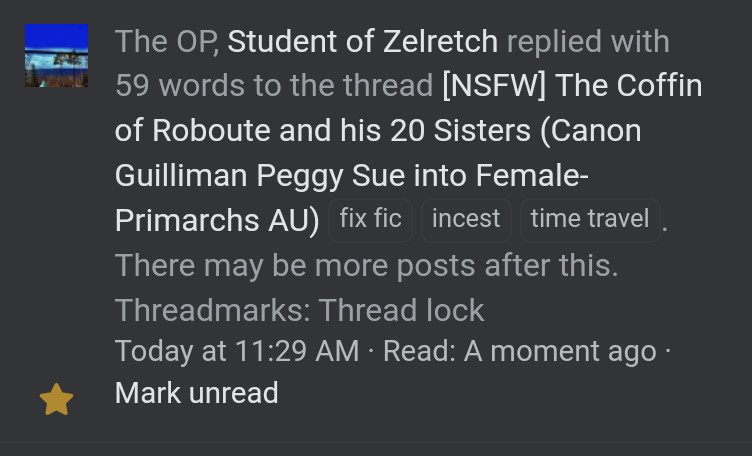Viewport: 752px width, 456px height.
Task: Mark the thread as unread
Action: tap(196, 393)
